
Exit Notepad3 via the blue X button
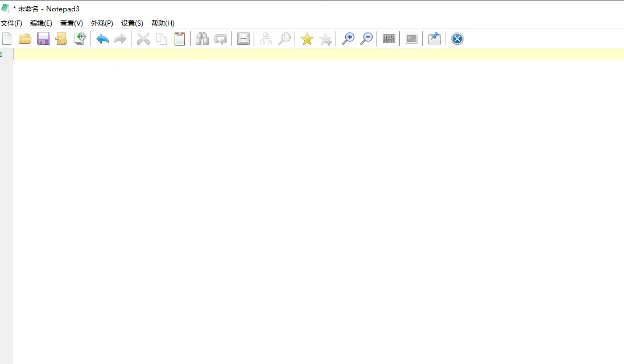[457, 38]
